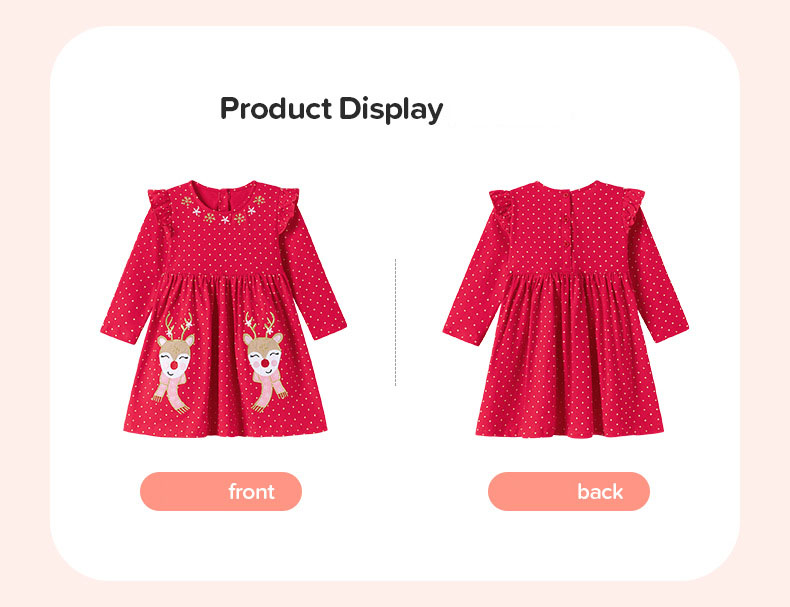Click the salmon "back" label button
The image size is (790, 607).
coord(569,491)
